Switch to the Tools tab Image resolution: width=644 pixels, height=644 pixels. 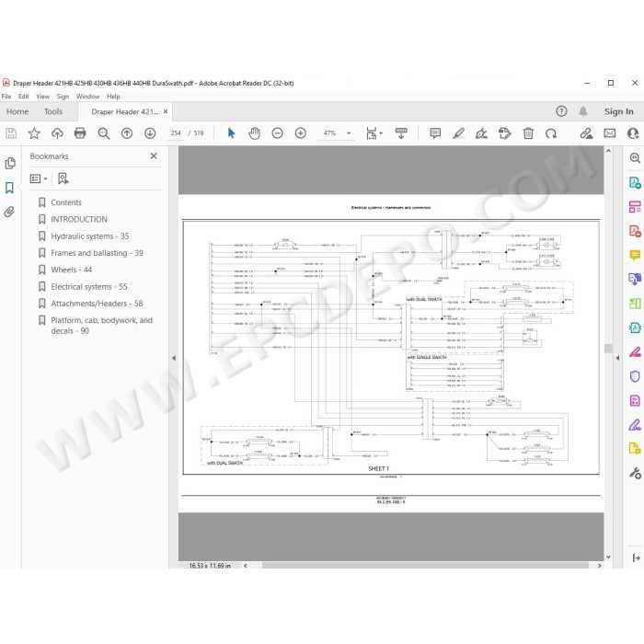click(53, 111)
